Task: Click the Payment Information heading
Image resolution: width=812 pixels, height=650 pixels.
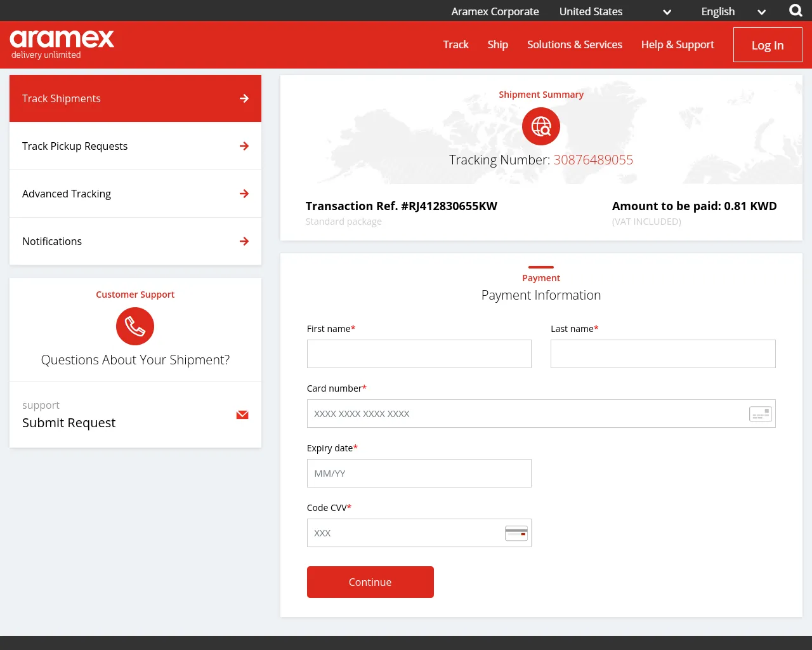Action: pyautogui.click(x=541, y=295)
